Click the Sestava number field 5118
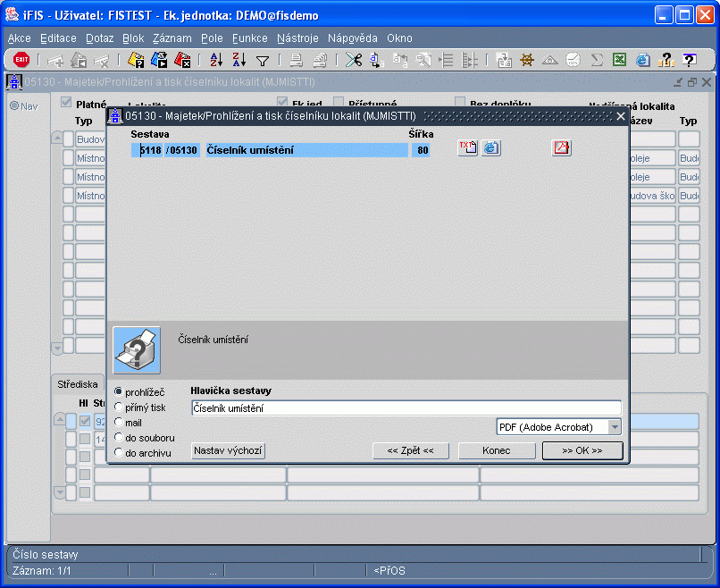Image resolution: width=720 pixels, height=588 pixels. pos(147,150)
